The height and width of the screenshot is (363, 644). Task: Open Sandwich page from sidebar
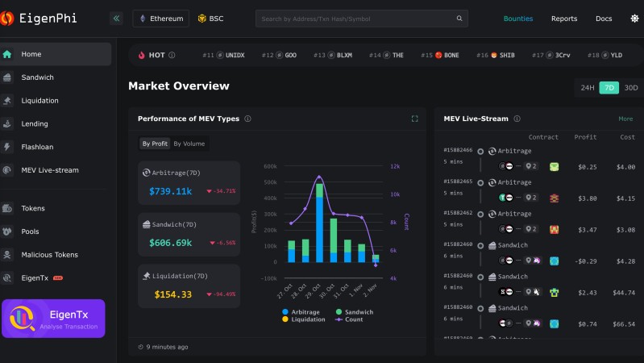coord(38,77)
